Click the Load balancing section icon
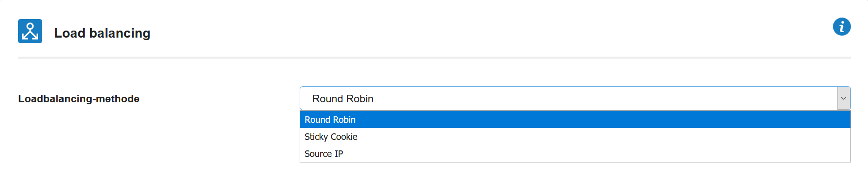Image resolution: width=868 pixels, height=186 pixels. pyautogui.click(x=30, y=31)
